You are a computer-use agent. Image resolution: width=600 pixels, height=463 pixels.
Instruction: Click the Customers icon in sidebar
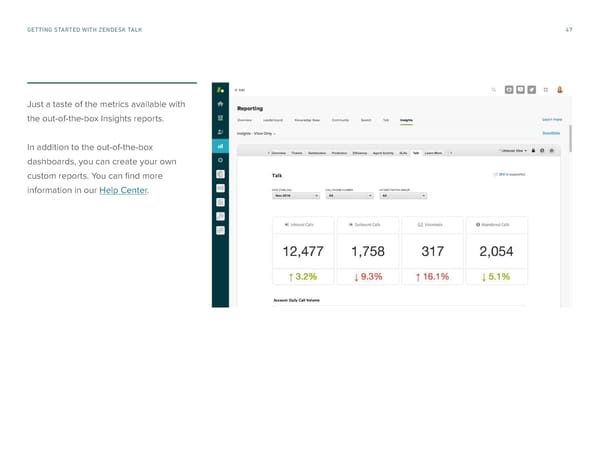click(219, 132)
